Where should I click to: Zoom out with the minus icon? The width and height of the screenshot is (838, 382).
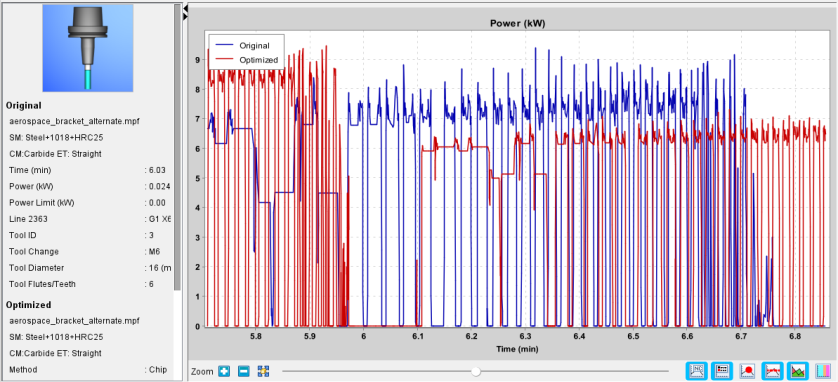(x=243, y=371)
